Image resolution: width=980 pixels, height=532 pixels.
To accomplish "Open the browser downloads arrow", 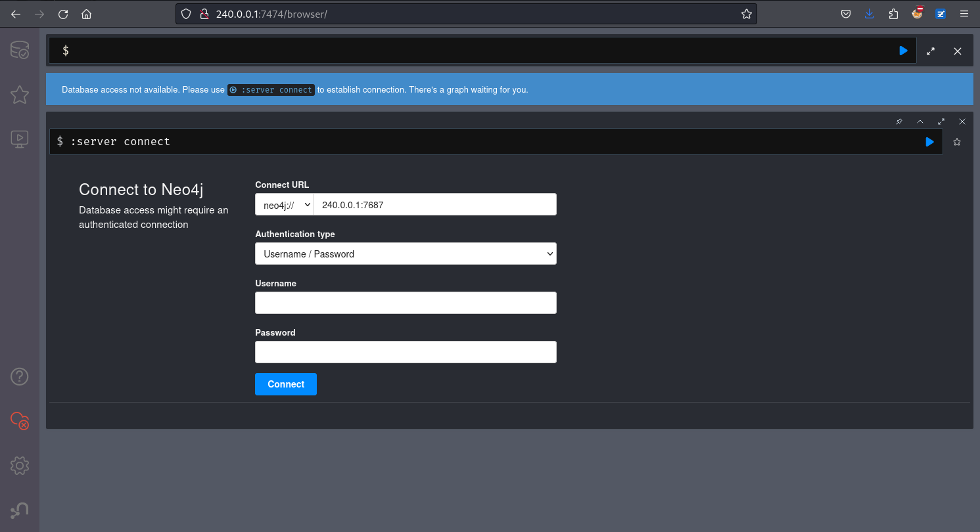I will [x=870, y=14].
